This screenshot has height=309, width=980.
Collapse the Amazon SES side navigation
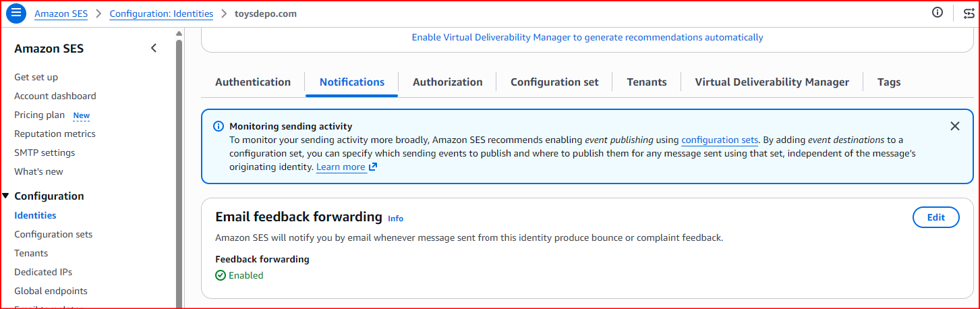(154, 48)
